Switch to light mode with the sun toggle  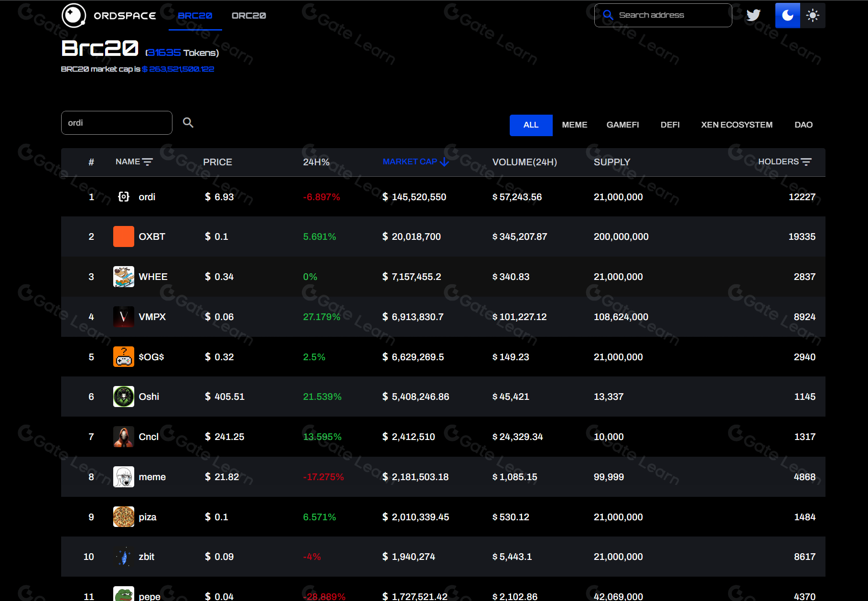coord(813,15)
